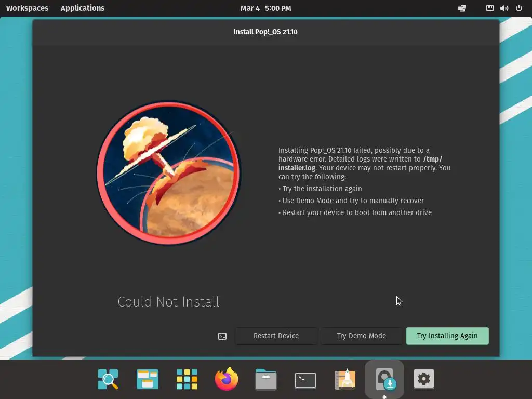Open the power menu icon
This screenshot has height=399, width=532.
click(x=519, y=8)
